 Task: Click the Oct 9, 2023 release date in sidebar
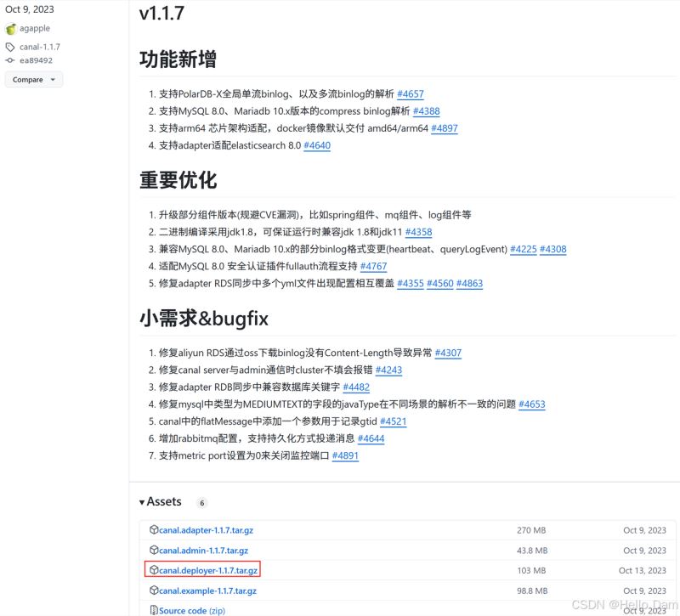click(30, 9)
